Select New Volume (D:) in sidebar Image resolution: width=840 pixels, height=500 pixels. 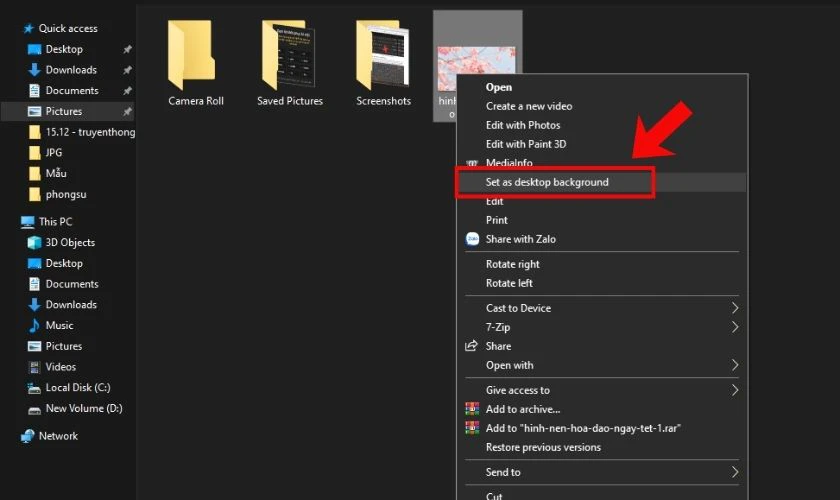click(83, 408)
